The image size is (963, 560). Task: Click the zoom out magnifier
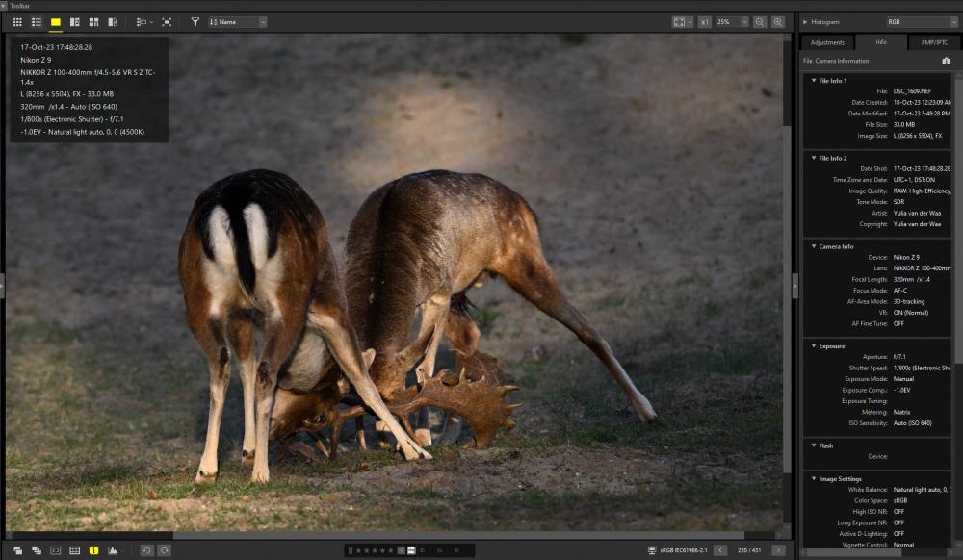click(760, 22)
